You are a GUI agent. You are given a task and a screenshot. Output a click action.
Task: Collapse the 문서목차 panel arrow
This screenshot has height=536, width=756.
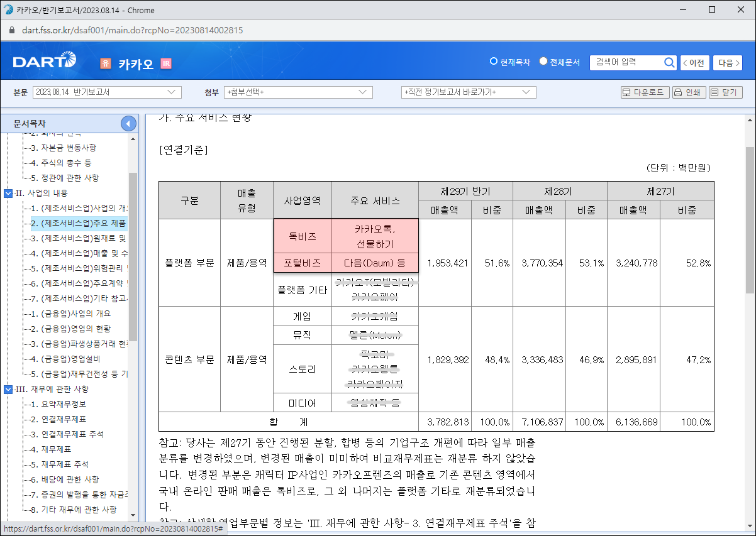click(x=128, y=124)
